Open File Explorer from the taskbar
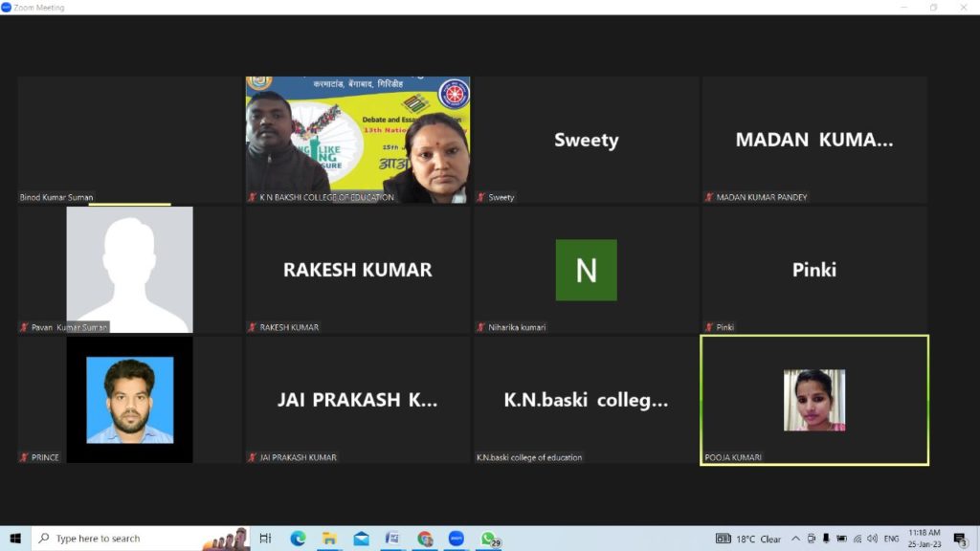Viewport: 980px width, 551px height. (x=329, y=539)
